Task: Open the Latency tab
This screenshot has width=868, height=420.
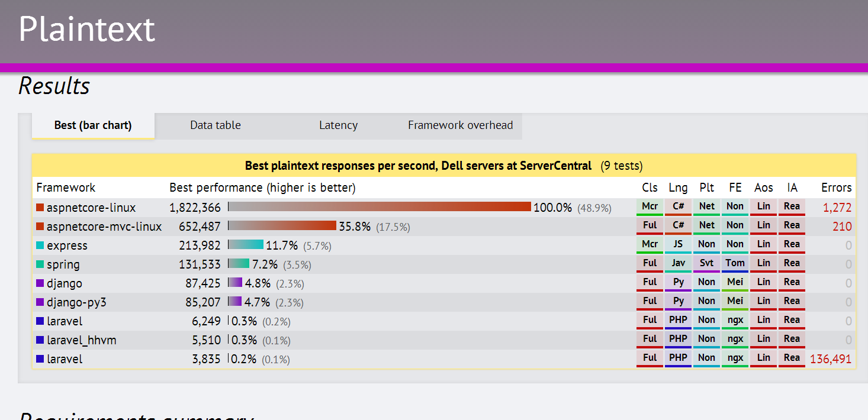Action: point(338,125)
